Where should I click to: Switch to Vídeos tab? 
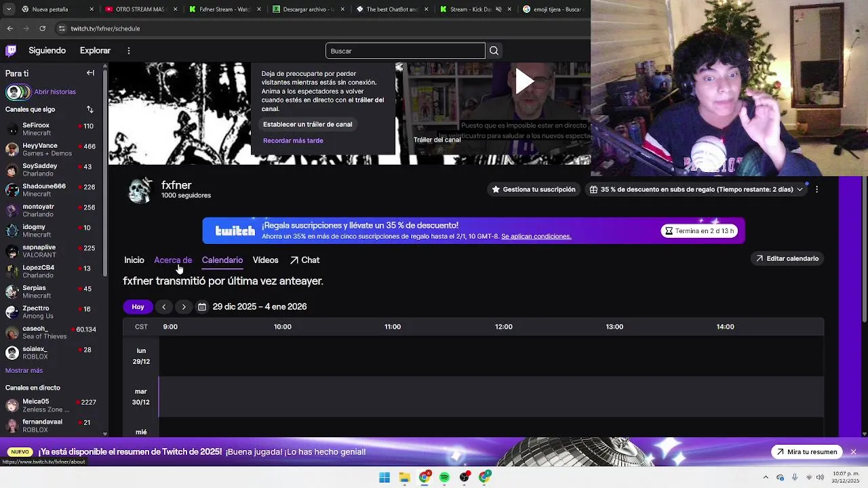[265, 260]
